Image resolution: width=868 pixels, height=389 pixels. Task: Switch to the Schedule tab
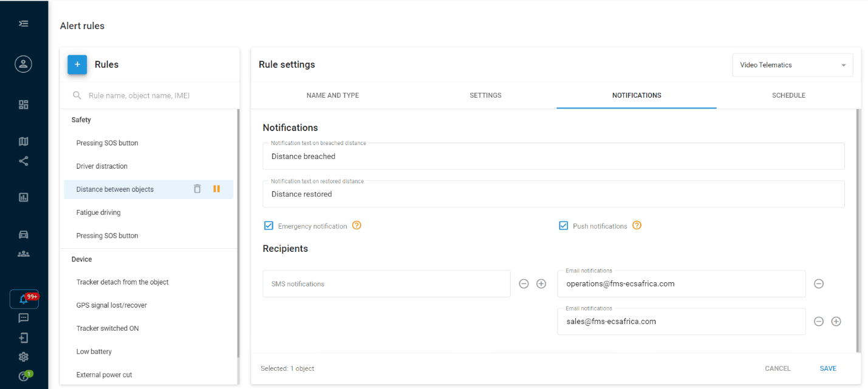pyautogui.click(x=788, y=95)
